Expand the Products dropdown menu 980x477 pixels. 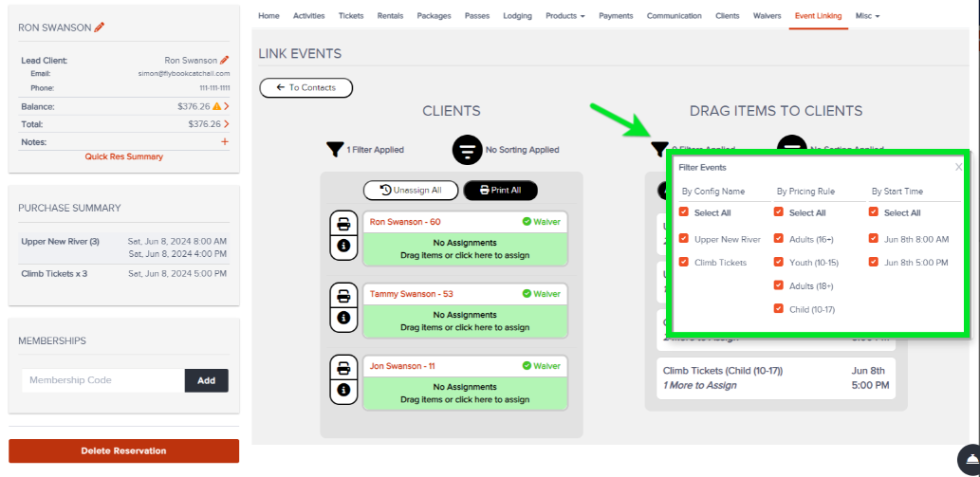565,15
